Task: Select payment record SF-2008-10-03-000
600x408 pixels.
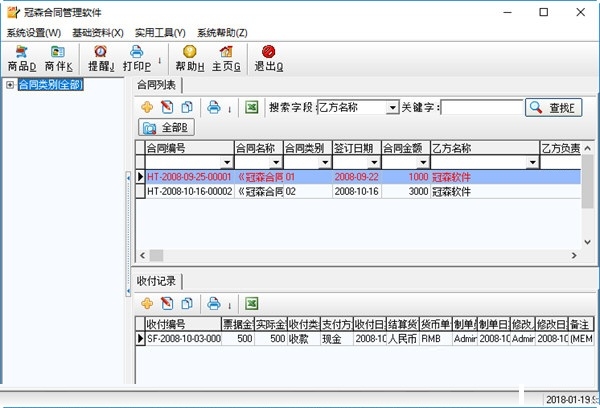Action: tap(364, 339)
